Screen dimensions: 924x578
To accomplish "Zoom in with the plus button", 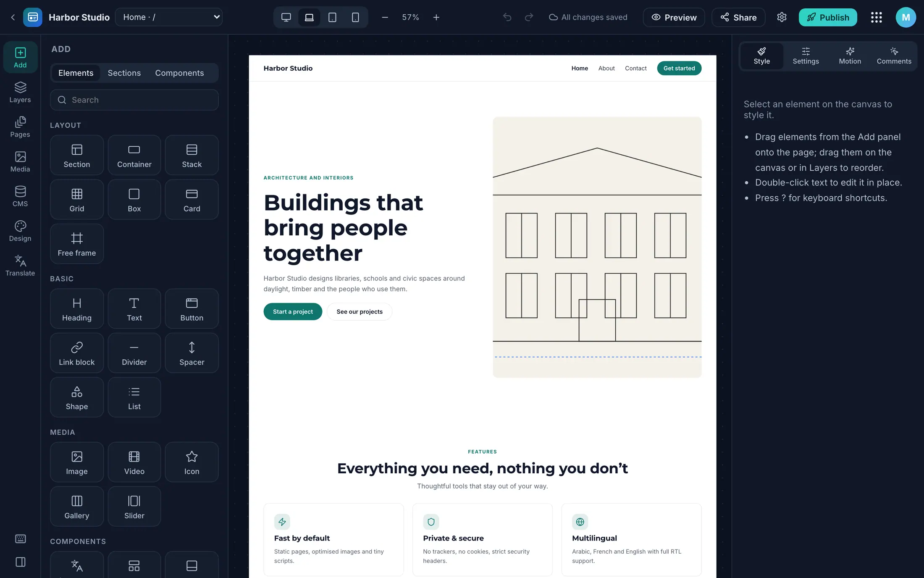I will [436, 17].
